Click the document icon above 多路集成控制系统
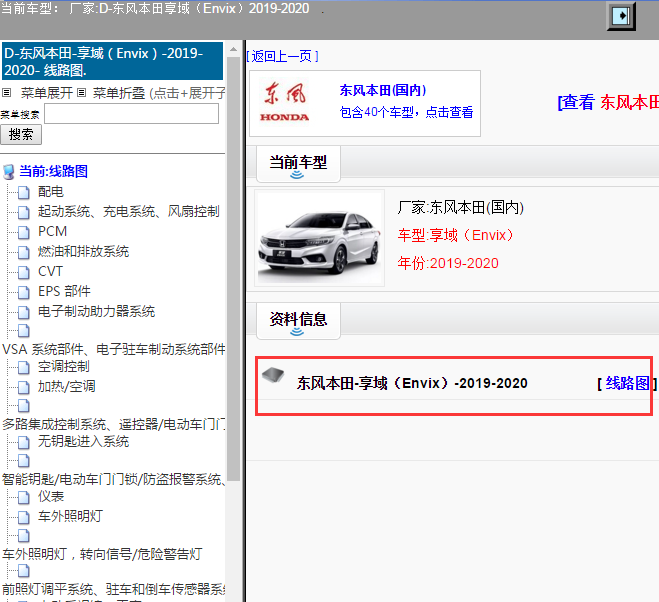The width and height of the screenshot is (659, 602). [24, 406]
